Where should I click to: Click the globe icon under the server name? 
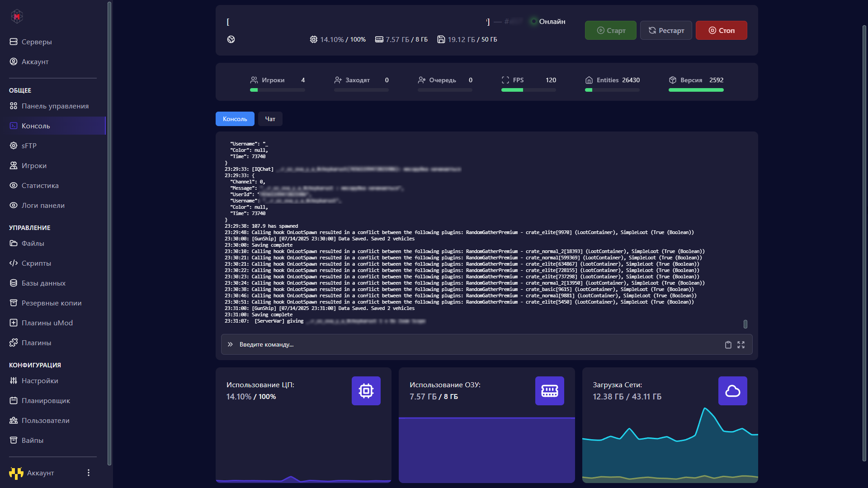click(x=231, y=39)
